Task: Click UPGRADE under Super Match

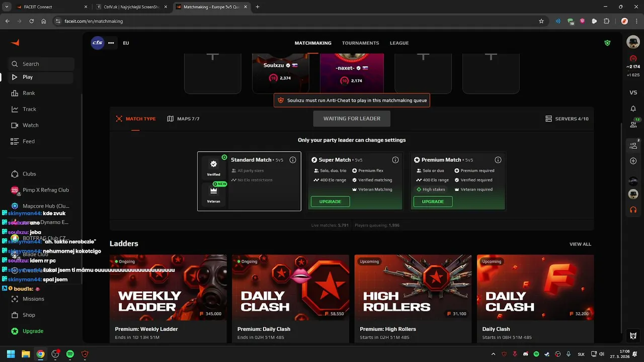Action: tap(330, 202)
